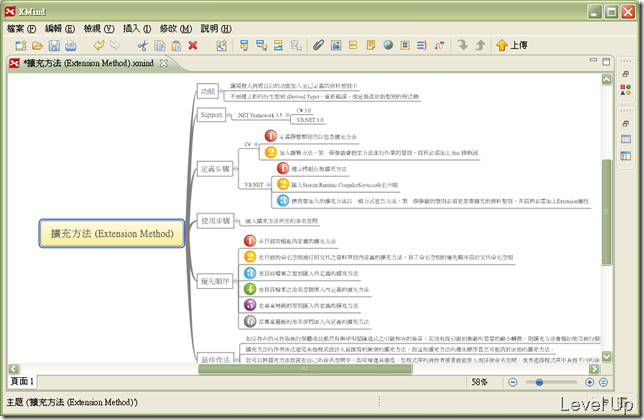Zoom in with the plus button

coord(589,382)
